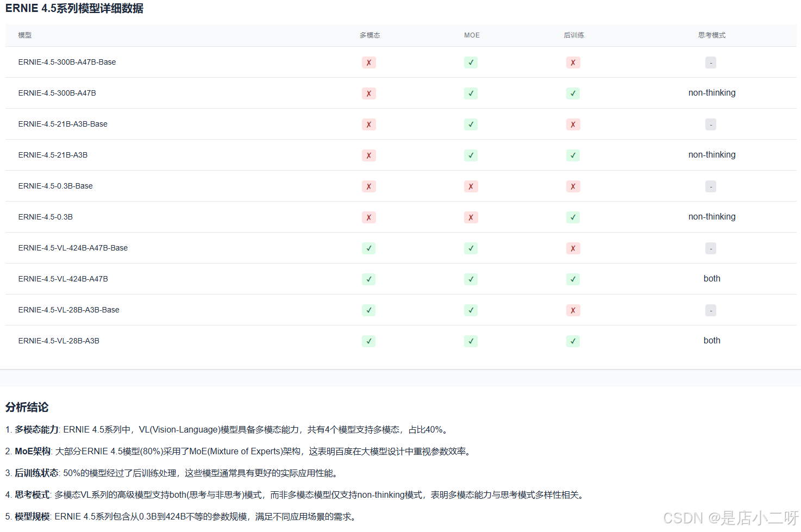Click the MOE checkmark for ERNIE-4.5-VL-28B-A3B row
Viewport: 801px width, 532px height.
tap(471, 341)
